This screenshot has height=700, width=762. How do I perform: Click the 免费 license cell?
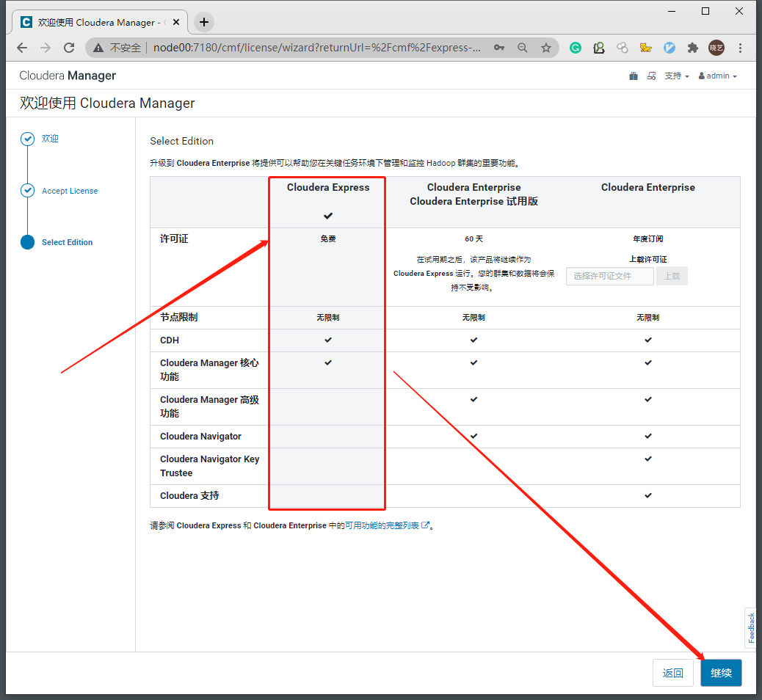(x=328, y=238)
